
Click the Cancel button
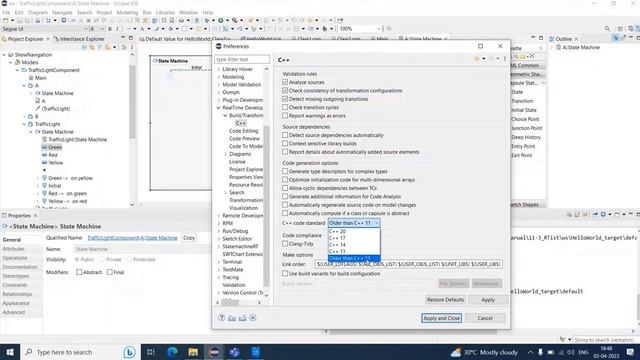tap(485, 318)
